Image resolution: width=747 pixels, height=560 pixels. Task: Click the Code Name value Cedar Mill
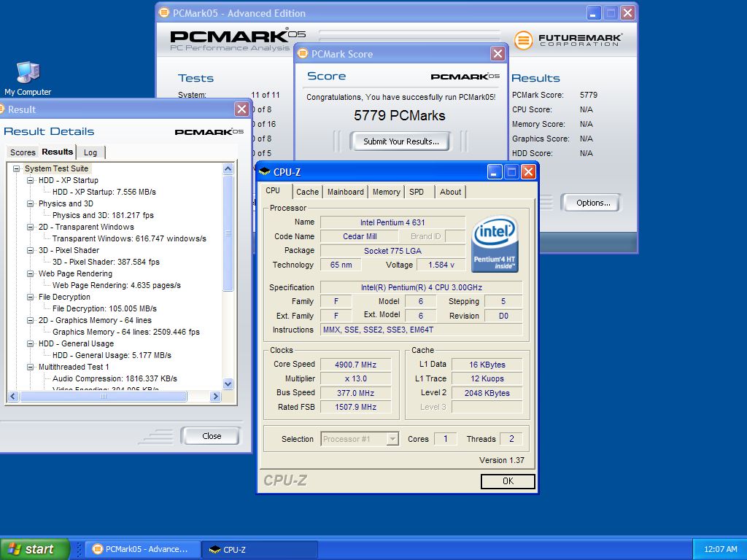coord(360,236)
